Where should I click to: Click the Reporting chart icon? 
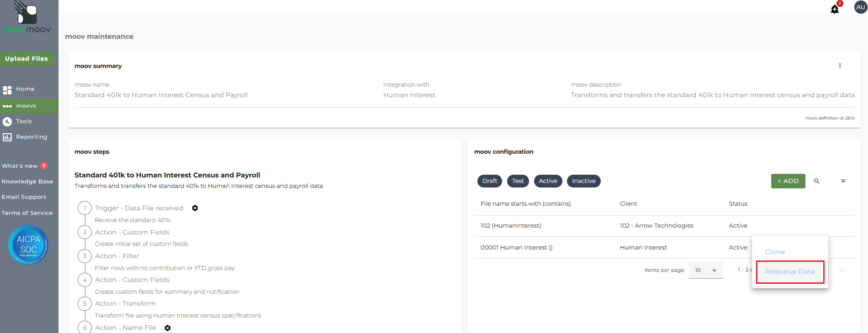[7, 137]
